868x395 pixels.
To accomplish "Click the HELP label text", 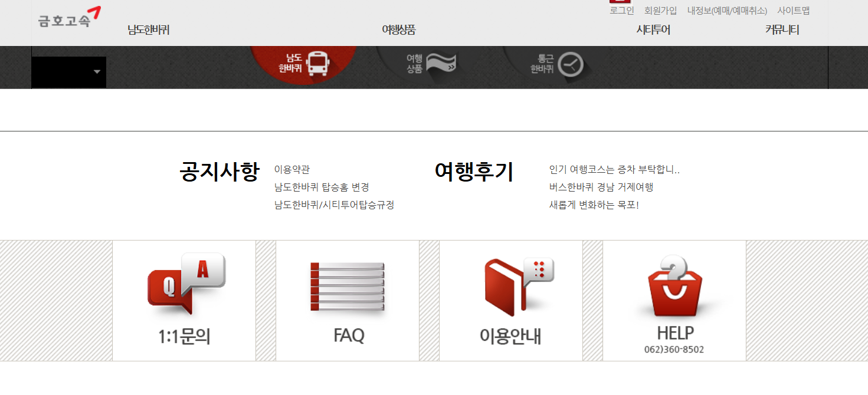I will pyautogui.click(x=675, y=333).
